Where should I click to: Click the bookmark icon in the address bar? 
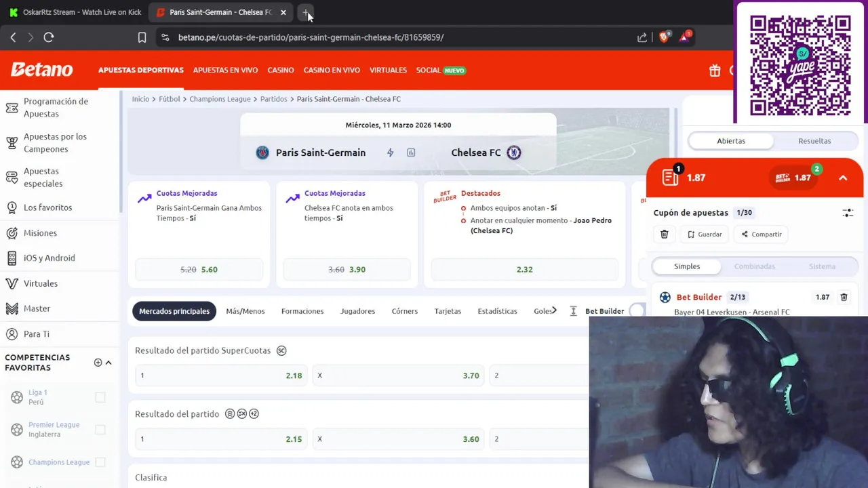click(x=142, y=37)
